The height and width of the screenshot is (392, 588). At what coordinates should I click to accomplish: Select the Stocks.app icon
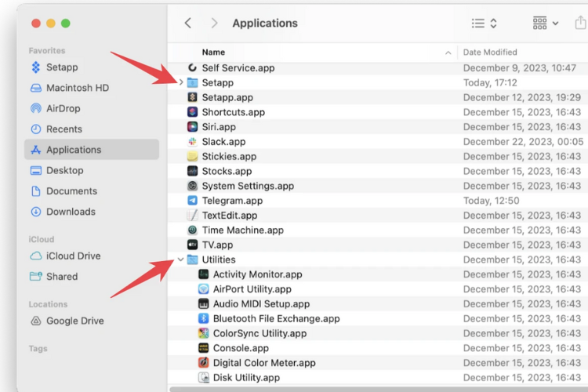click(x=192, y=171)
